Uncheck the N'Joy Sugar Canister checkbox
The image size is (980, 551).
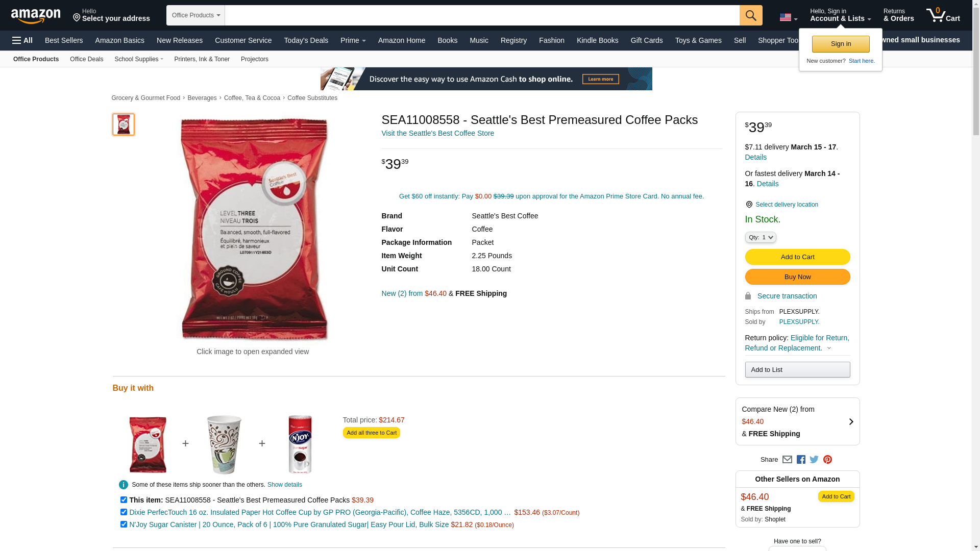click(124, 524)
